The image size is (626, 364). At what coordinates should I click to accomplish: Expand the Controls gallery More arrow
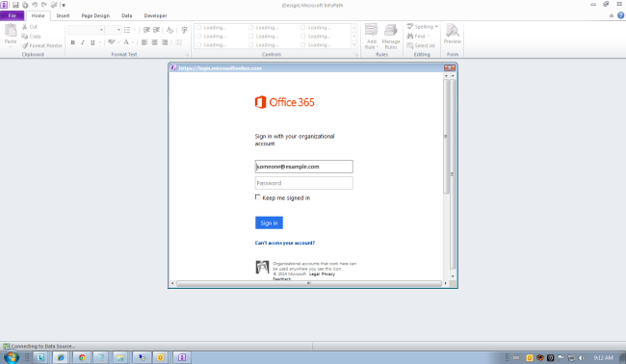click(354, 45)
